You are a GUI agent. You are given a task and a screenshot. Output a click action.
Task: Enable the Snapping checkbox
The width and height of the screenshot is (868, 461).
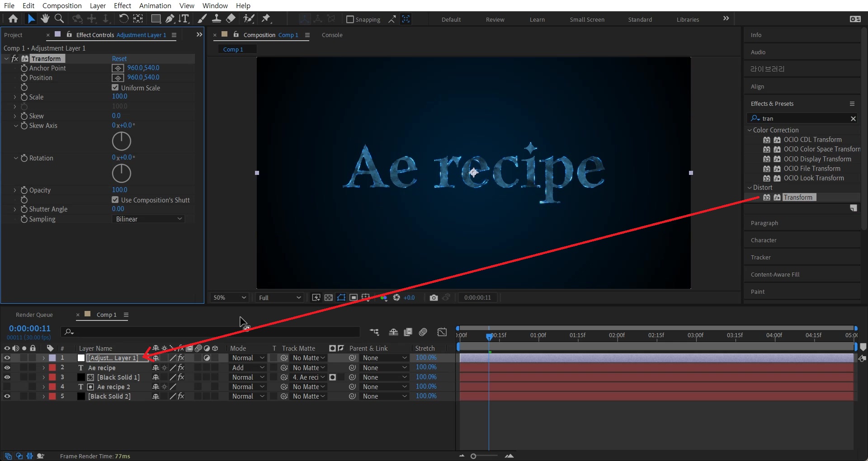350,19
